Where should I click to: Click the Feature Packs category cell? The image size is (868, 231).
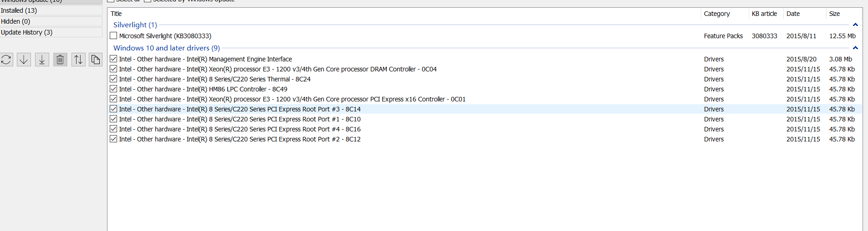[x=723, y=36]
